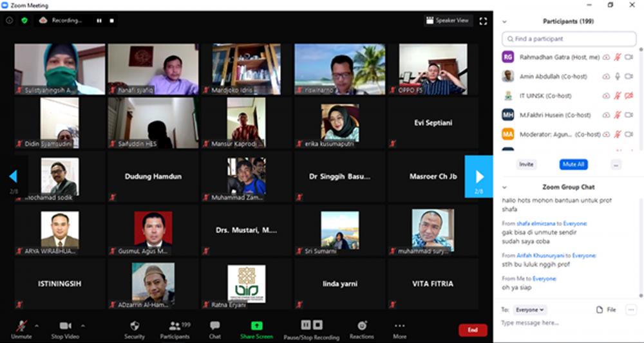Click the green Share Screen icon
This screenshot has width=644, height=343.
[256, 326]
